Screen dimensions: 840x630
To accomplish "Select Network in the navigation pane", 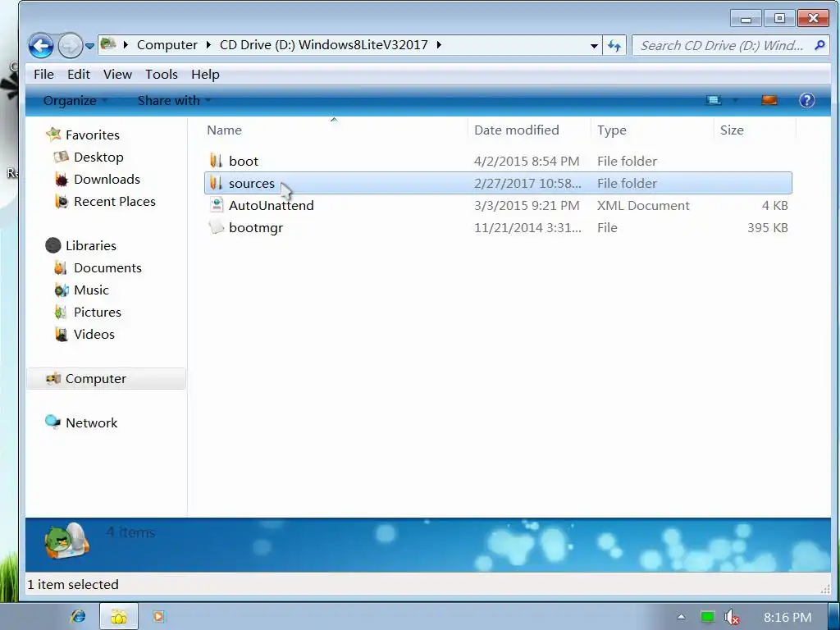I will (x=91, y=422).
